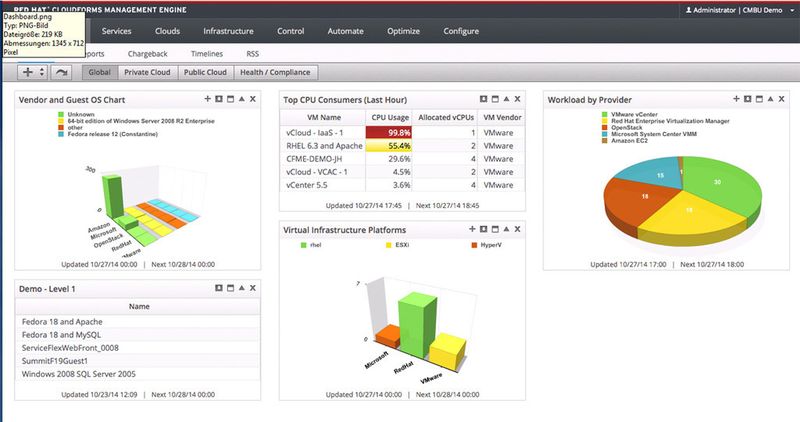The image size is (800, 422).
Task: Open Workload by Provider full-screen icon
Action: [x=747, y=99]
